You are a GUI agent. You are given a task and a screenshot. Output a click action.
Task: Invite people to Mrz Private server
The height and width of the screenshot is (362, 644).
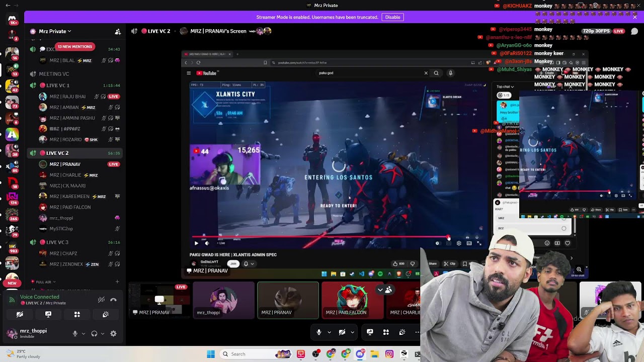point(118,31)
